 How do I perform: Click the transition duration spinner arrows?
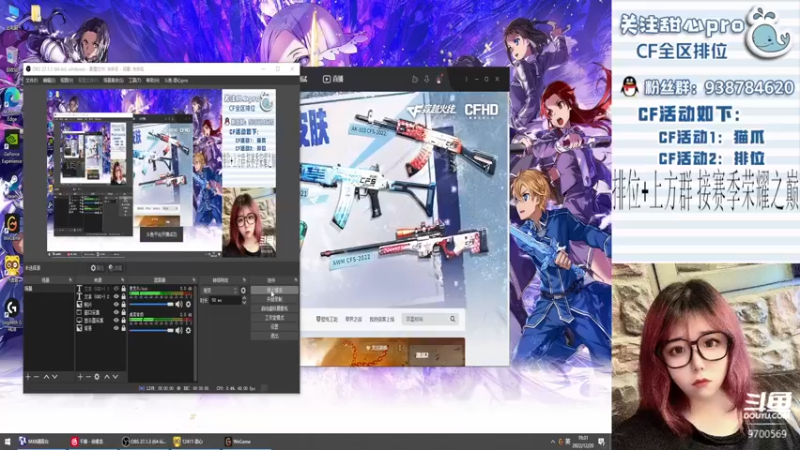tap(243, 301)
